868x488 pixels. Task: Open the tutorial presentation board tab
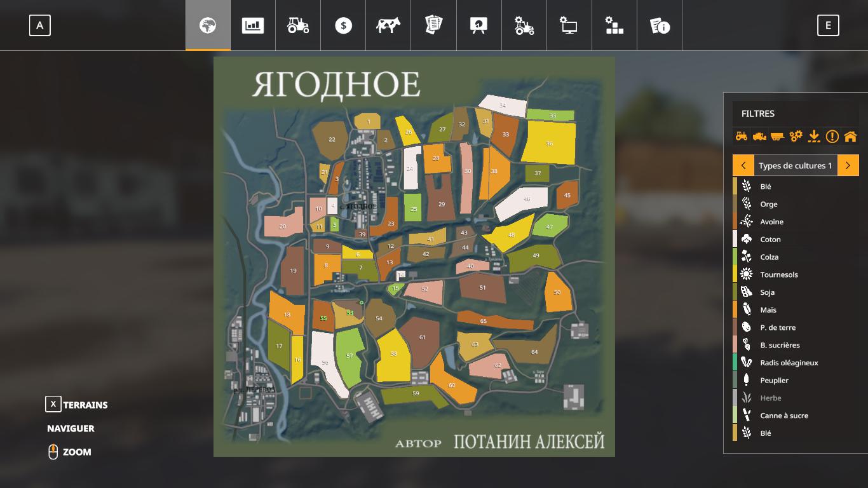click(478, 25)
